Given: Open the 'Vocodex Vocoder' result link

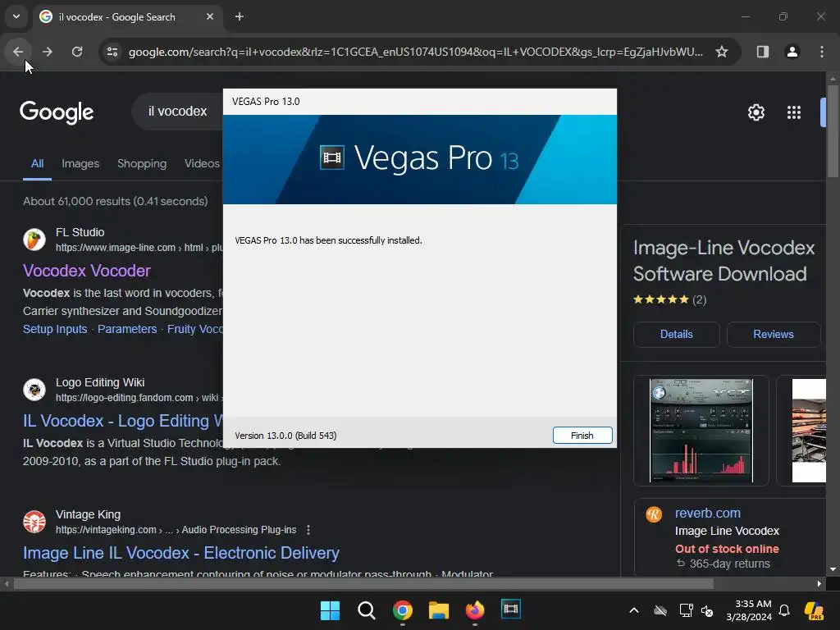Looking at the screenshot, I should coord(87,271).
